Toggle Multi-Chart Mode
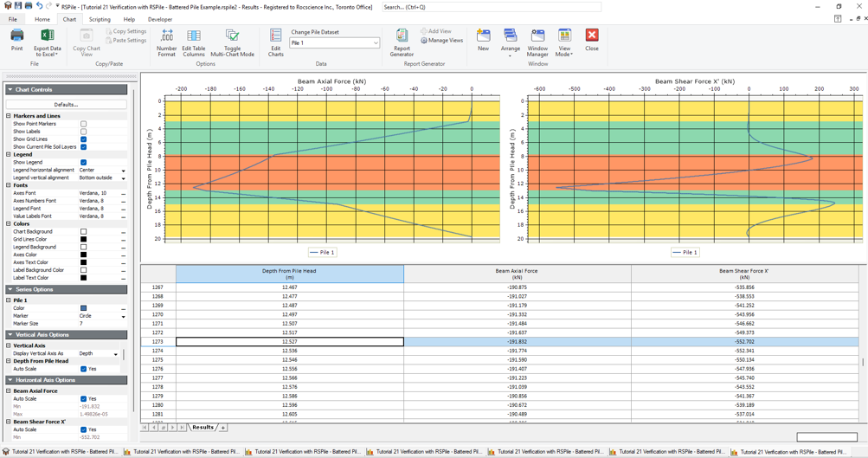The width and height of the screenshot is (868, 458). pyautogui.click(x=233, y=42)
